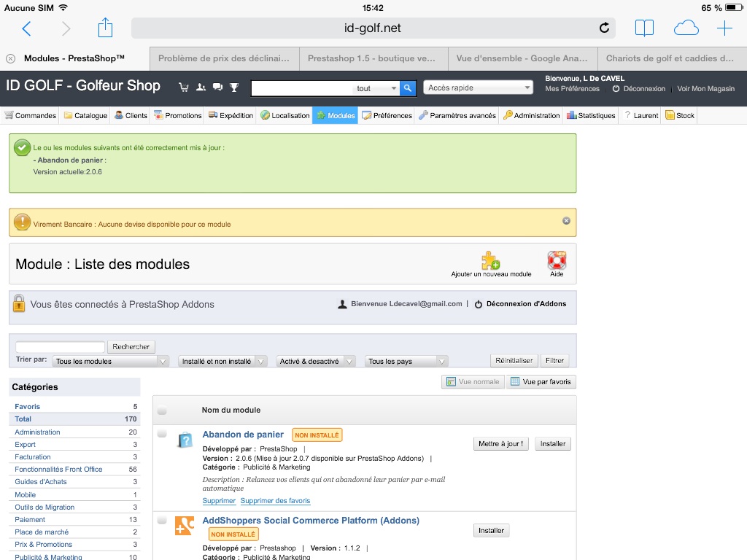Open iCloud tabs cloud icon
The image size is (747, 560).
click(686, 28)
